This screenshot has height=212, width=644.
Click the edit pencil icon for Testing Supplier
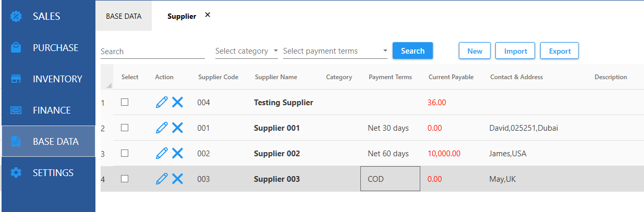pyautogui.click(x=162, y=103)
